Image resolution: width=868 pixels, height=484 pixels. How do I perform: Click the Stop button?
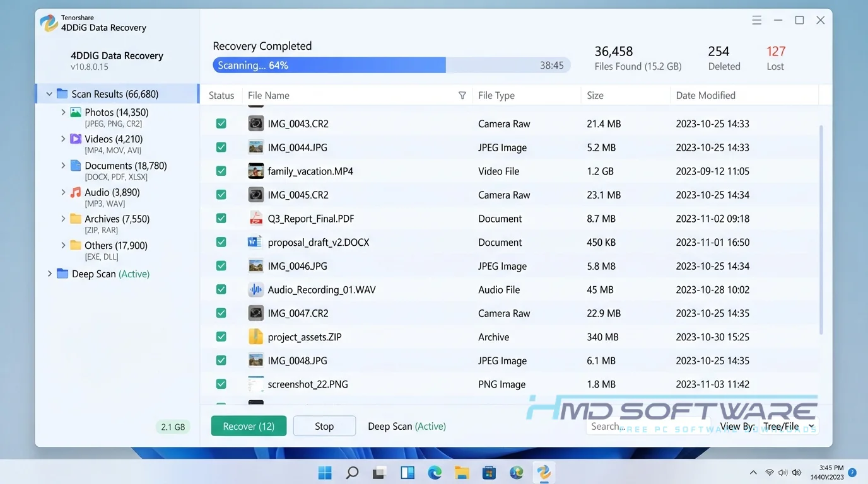pos(324,426)
